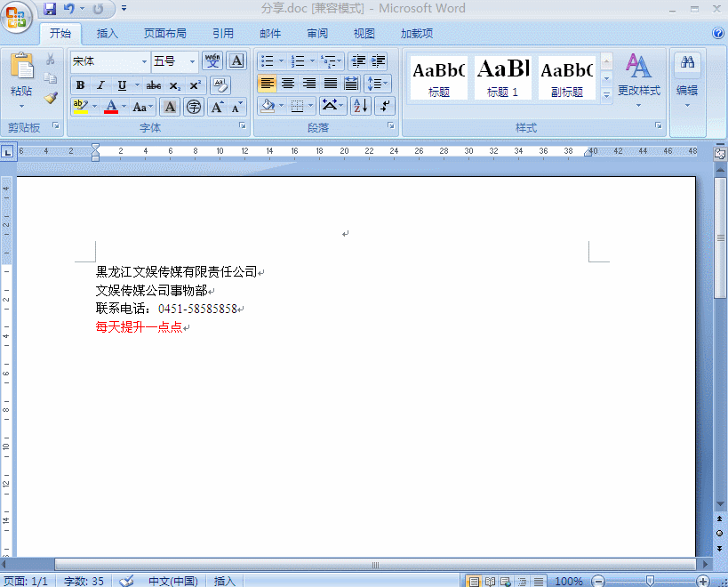Toggle Italic formatting
Viewport: 728px width, 587px height.
pyautogui.click(x=100, y=85)
